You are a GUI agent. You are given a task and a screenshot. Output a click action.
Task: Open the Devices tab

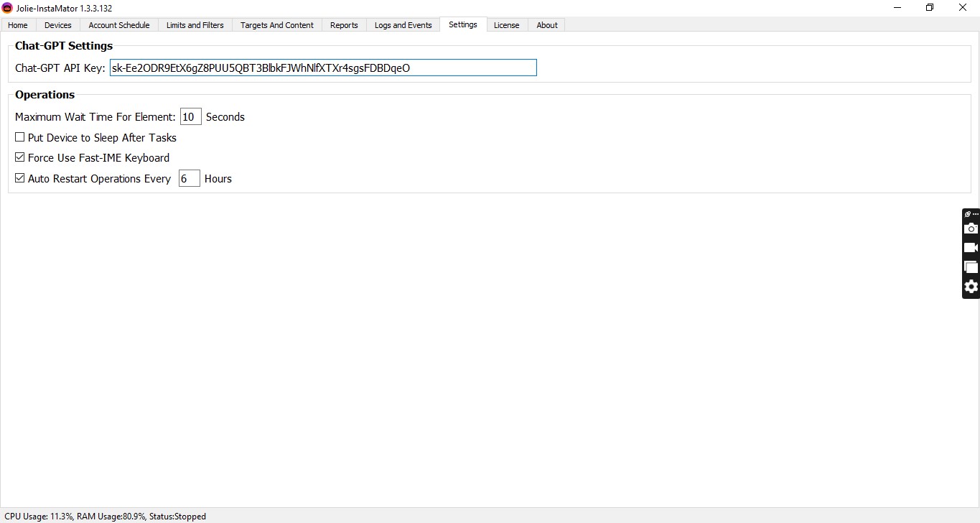coord(58,25)
